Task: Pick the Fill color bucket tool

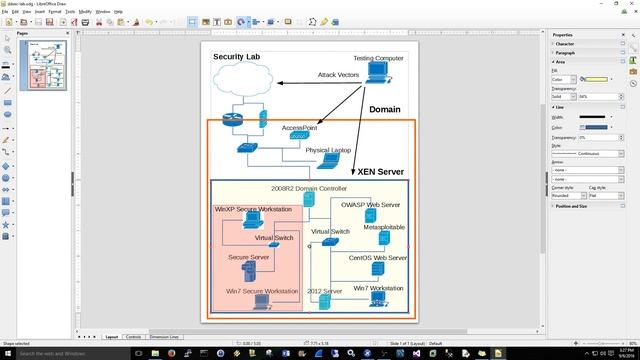Action: coord(6,77)
